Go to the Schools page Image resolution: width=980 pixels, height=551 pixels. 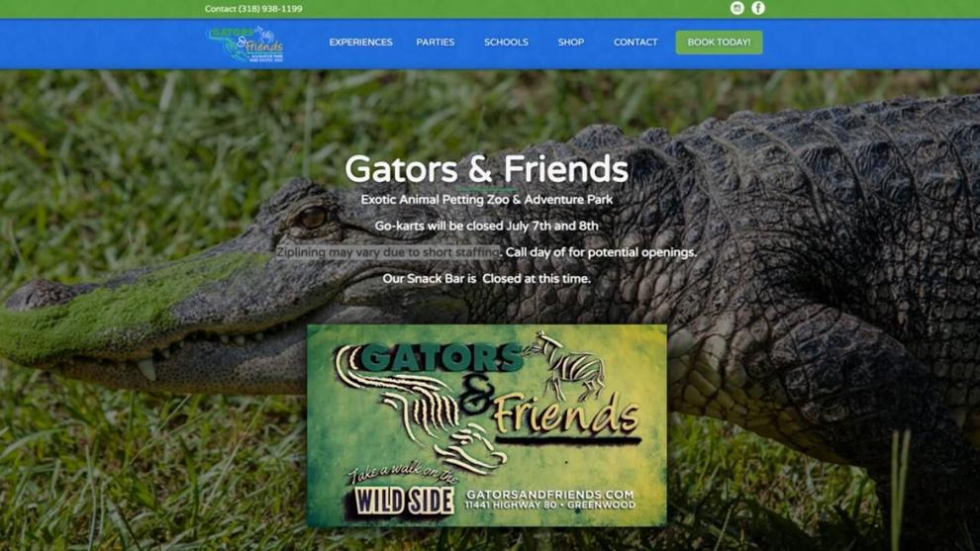[x=506, y=42]
